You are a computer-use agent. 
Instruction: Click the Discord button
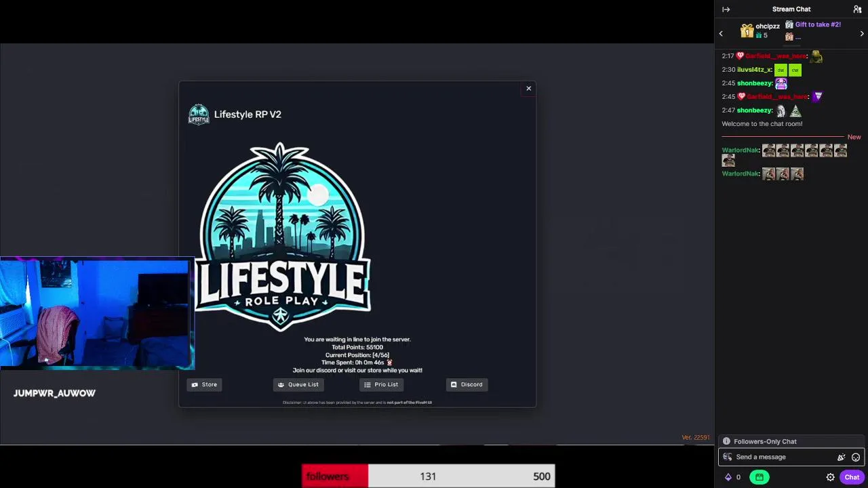pyautogui.click(x=467, y=384)
